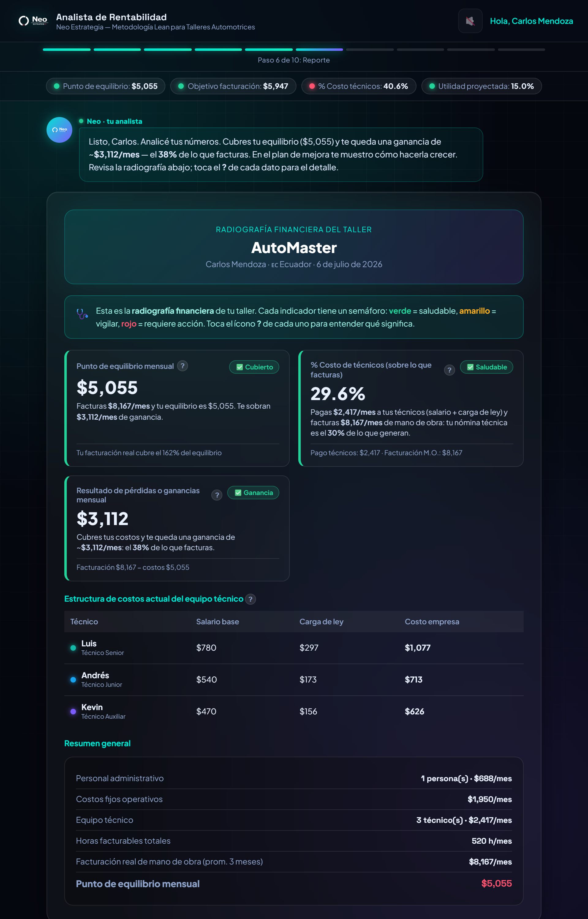Viewport: 588px width, 919px height.
Task: Click the % Costo técnicos: 40.6% chip
Action: point(359,86)
